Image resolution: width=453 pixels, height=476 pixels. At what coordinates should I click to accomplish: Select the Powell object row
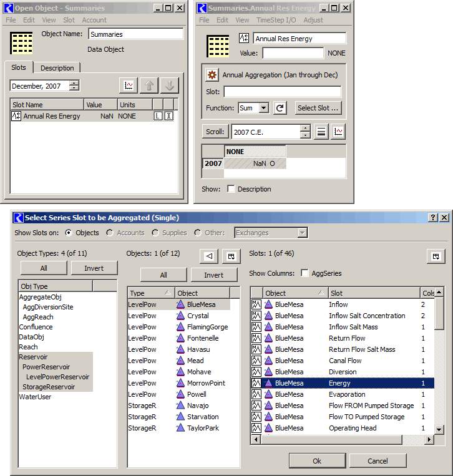click(179, 394)
